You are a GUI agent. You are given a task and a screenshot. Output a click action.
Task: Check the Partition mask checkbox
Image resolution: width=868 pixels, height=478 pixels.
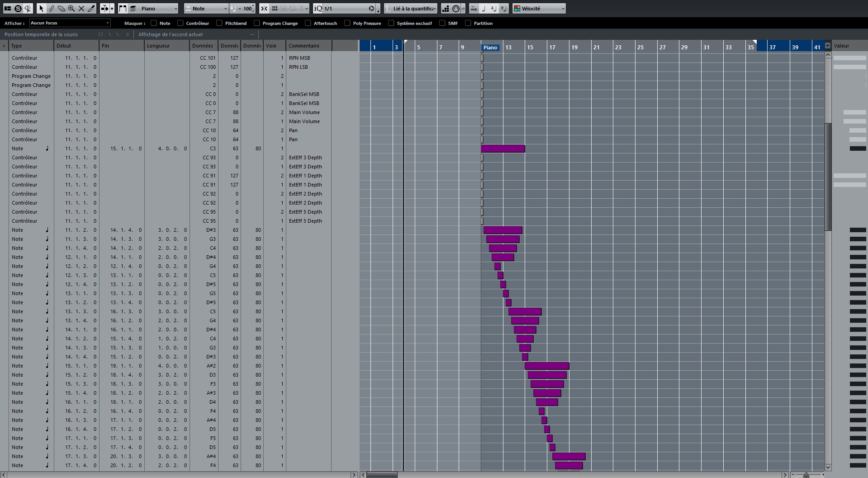tap(468, 23)
